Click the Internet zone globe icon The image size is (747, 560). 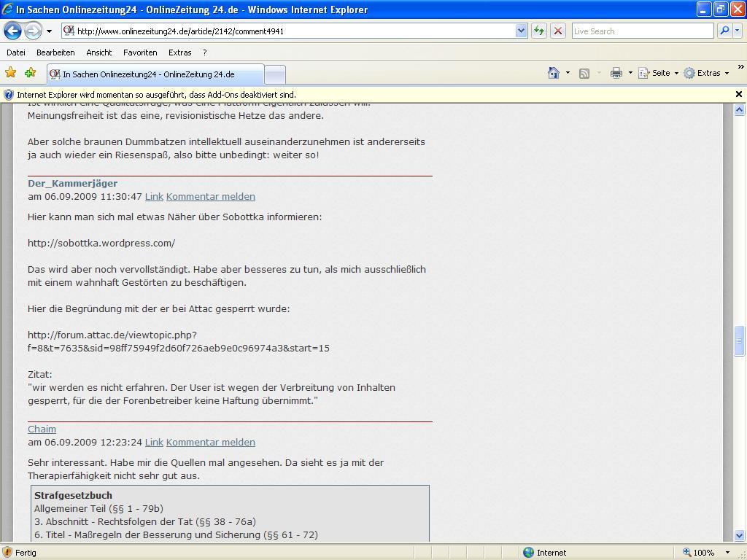[528, 553]
